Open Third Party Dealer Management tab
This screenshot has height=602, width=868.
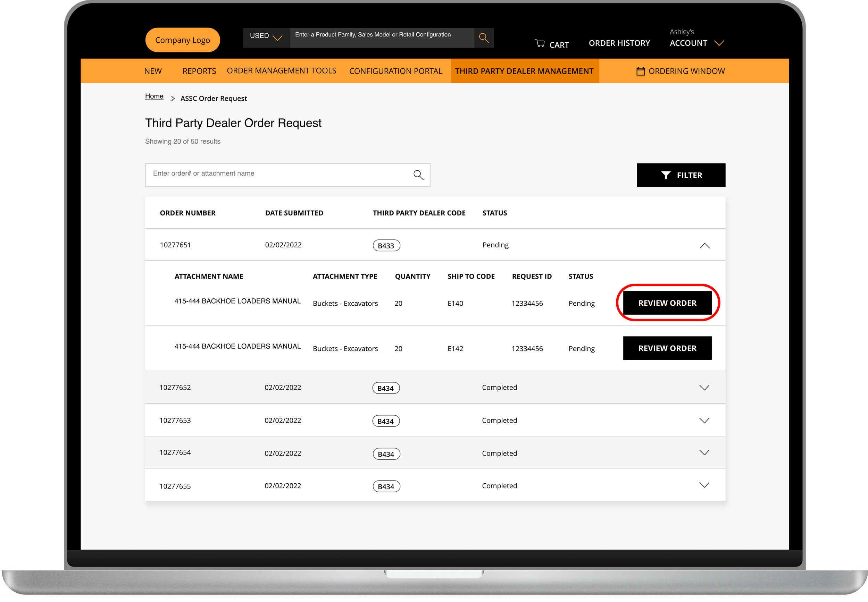524,71
